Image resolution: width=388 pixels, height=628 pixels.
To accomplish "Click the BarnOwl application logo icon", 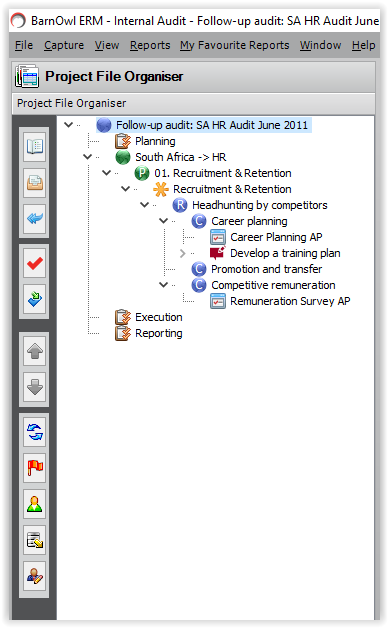I will 18,20.
